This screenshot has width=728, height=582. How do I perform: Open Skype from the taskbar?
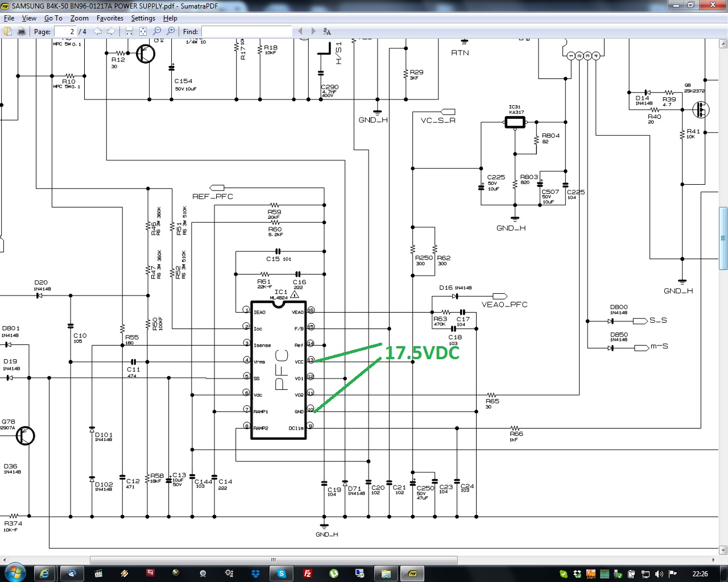click(x=282, y=573)
